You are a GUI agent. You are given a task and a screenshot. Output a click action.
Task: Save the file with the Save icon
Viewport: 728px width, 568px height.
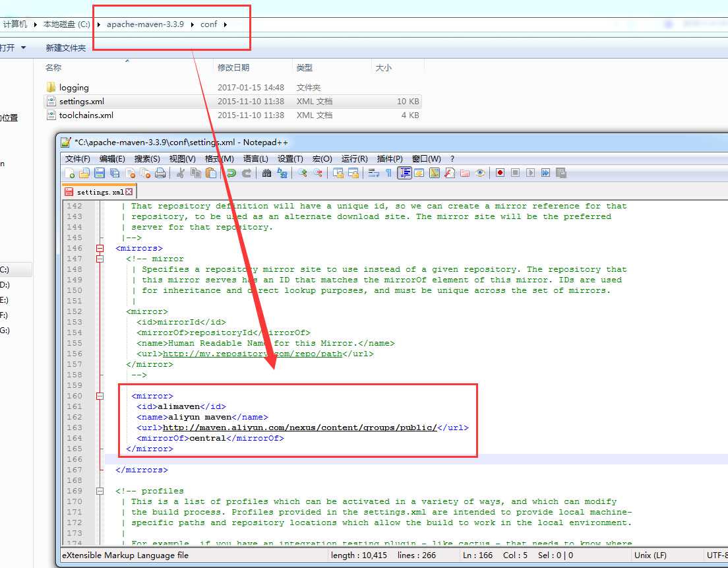coord(100,174)
